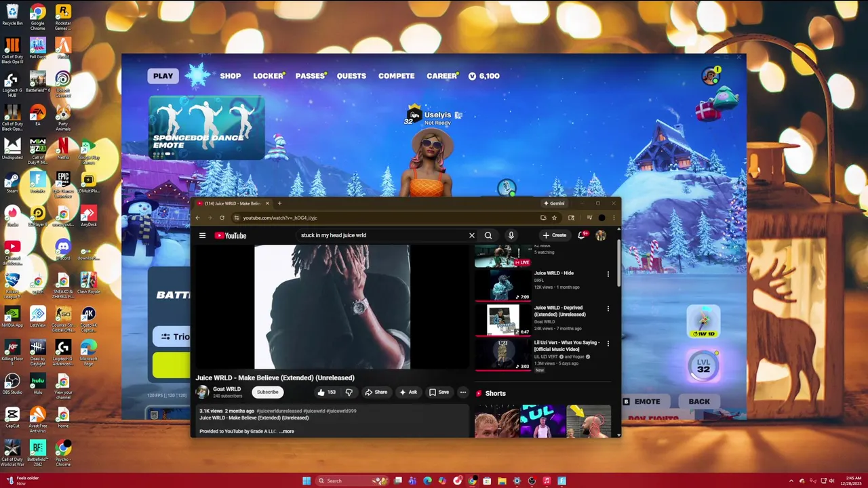
Task: Open Hulu desktop icon
Action: click(x=37, y=384)
